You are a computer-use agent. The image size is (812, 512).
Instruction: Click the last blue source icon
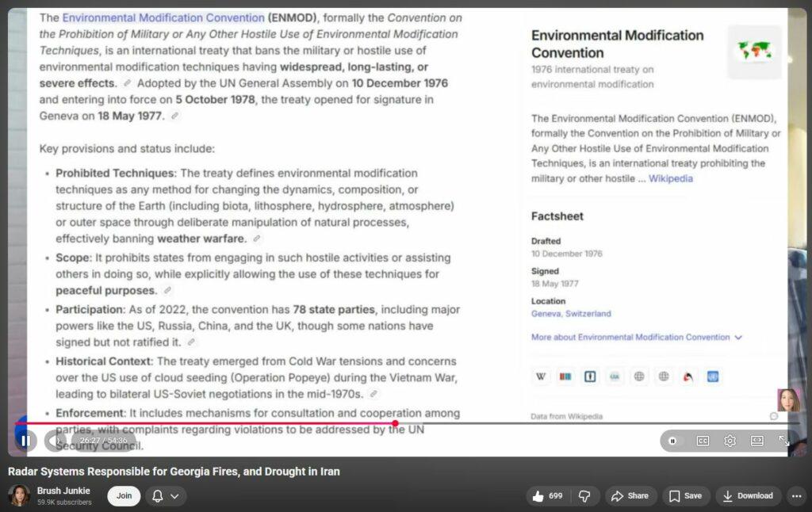(713, 376)
